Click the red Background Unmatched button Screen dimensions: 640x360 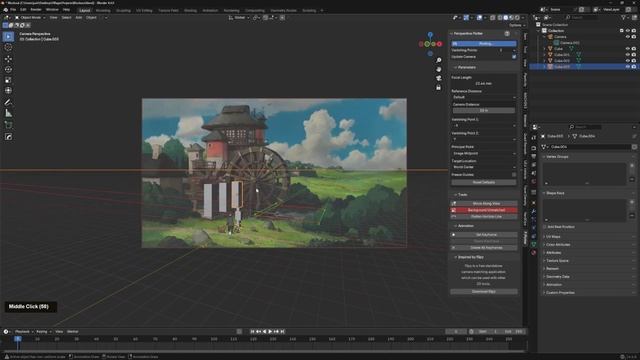click(484, 210)
